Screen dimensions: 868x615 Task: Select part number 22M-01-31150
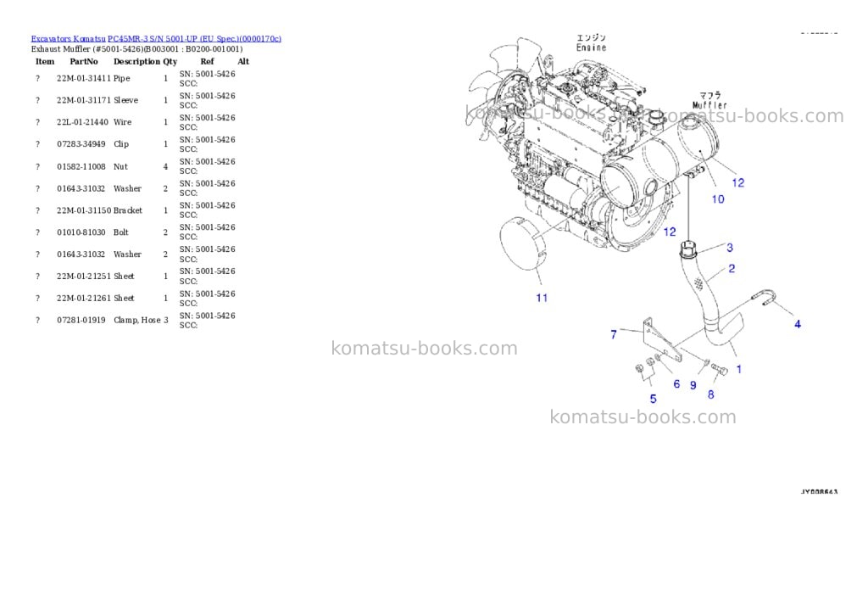[84, 210]
